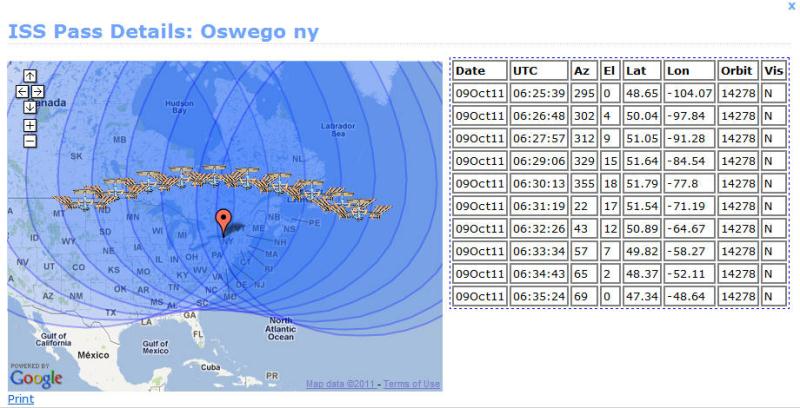Click the UTC cell 06:27:57
The height and width of the screenshot is (408, 800).
(x=539, y=138)
